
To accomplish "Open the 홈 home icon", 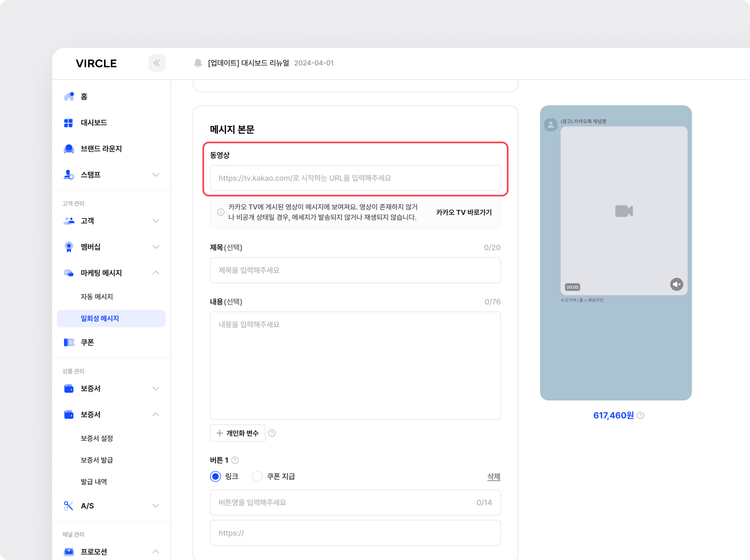I will point(69,96).
